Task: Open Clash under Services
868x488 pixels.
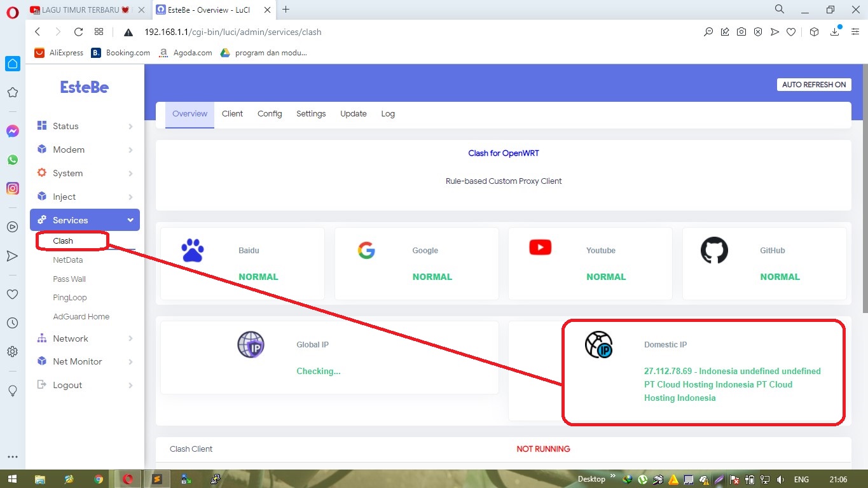Action: tap(63, 241)
